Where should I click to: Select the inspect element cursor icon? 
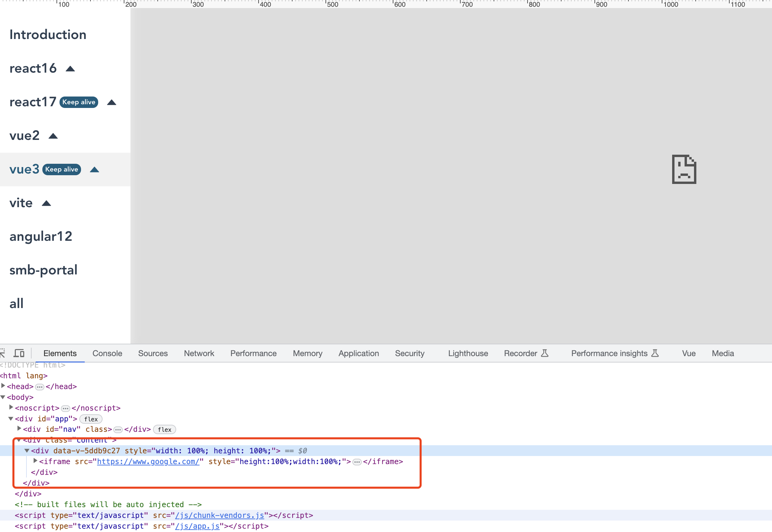tap(3, 353)
